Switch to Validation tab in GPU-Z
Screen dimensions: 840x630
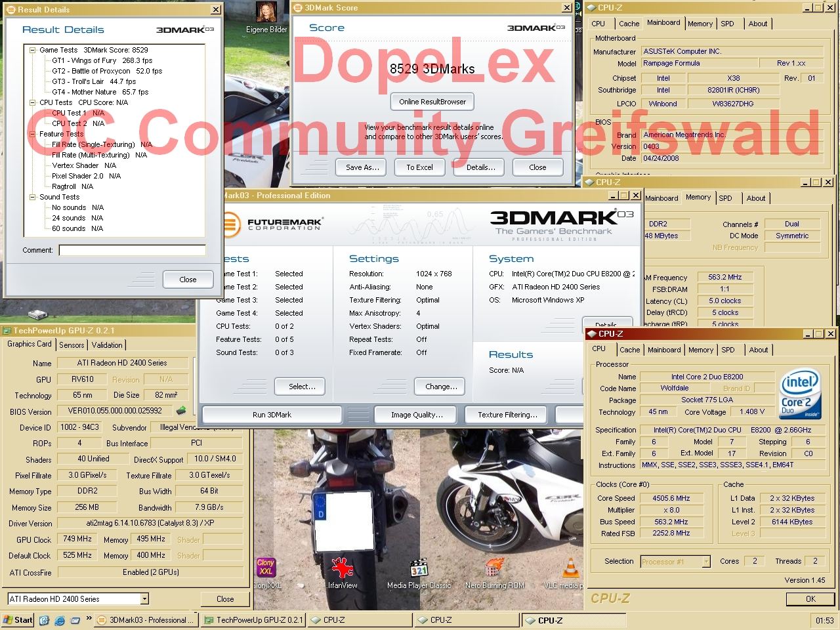(x=107, y=345)
